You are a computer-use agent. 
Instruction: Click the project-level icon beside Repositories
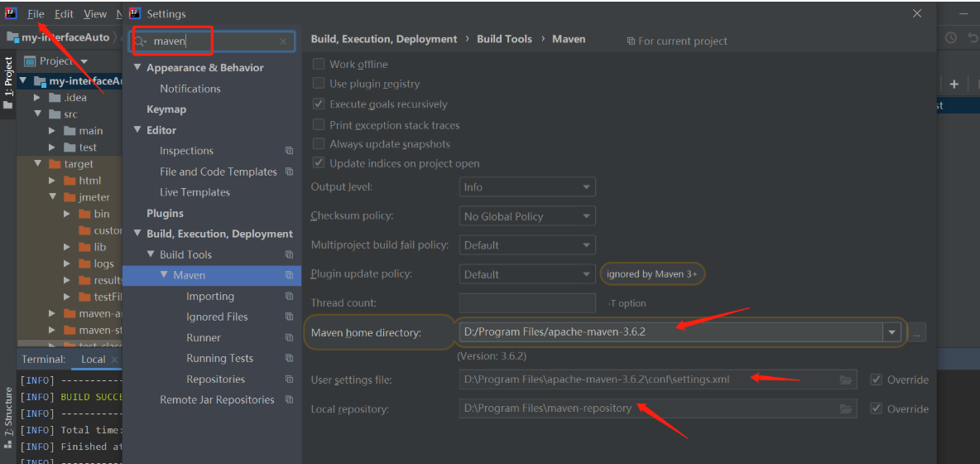point(289,379)
